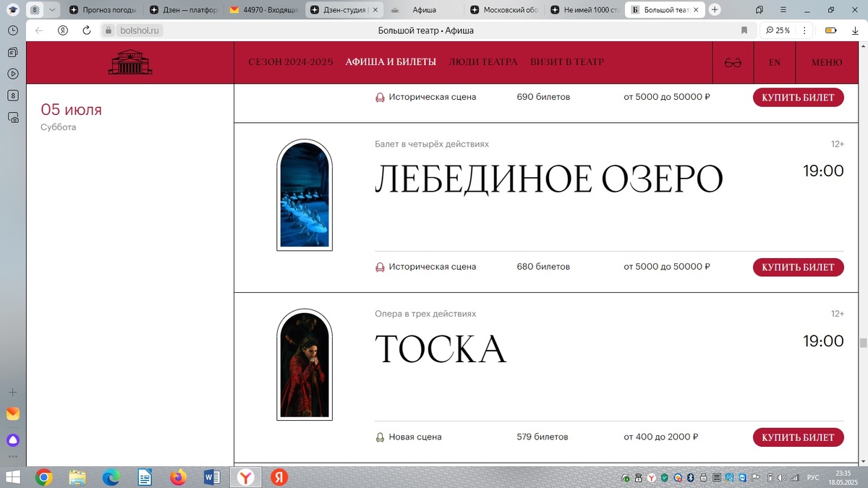This screenshot has width=868, height=488.
Task: Expand the tab group dropdown arrow
Action: point(52,10)
